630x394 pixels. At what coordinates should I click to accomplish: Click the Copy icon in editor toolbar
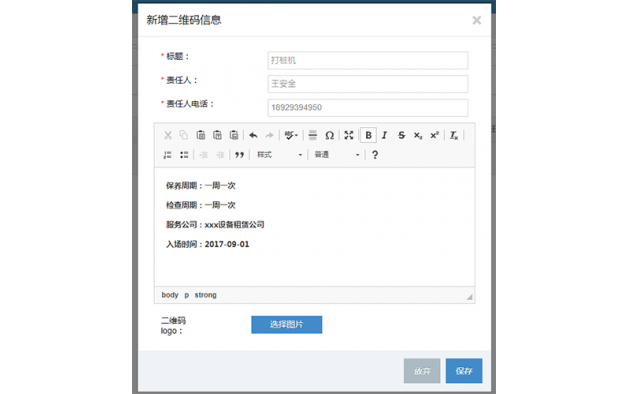point(184,135)
